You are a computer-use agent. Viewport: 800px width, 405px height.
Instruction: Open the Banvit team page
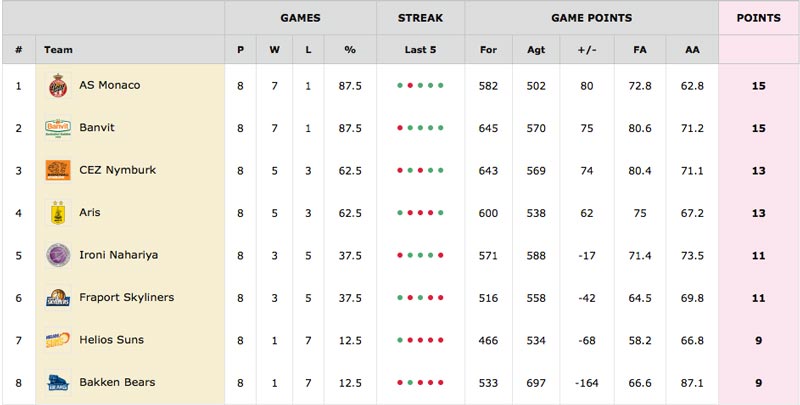(97, 128)
